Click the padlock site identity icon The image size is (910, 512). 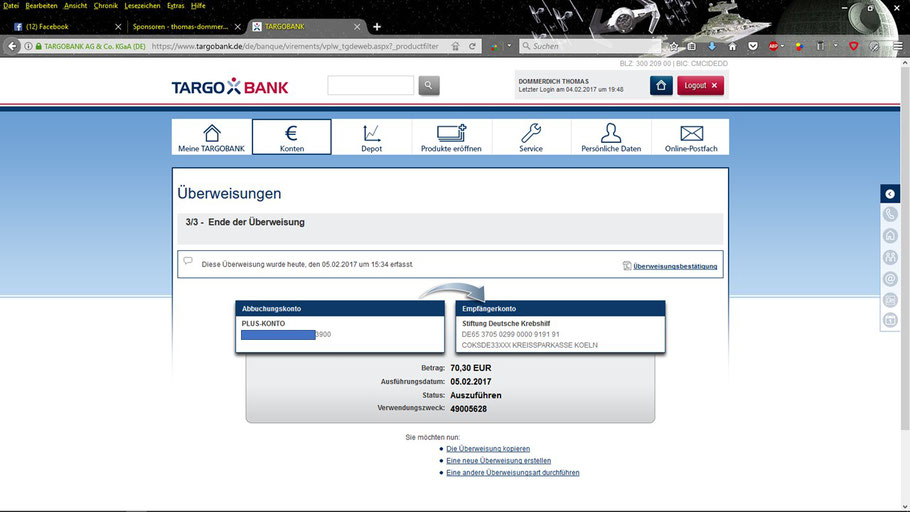38,46
